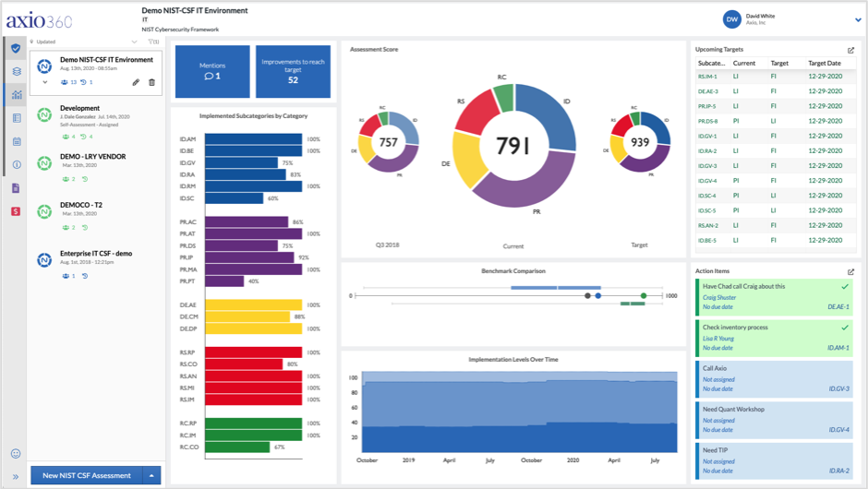This screenshot has width=868, height=489.
Task: Click the filter icon above the assessment list
Action: click(153, 42)
